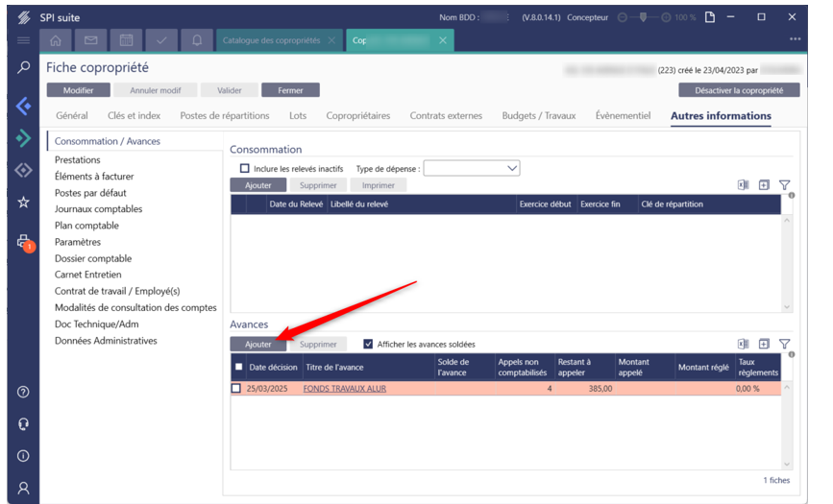Click the printer icon with badge
The height and width of the screenshot is (504, 833).
click(x=24, y=242)
